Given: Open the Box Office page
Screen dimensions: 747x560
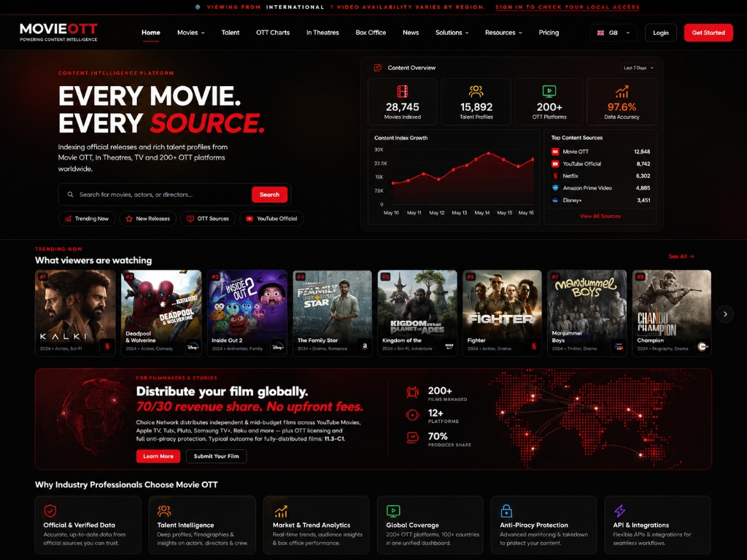Looking at the screenshot, I should [371, 32].
